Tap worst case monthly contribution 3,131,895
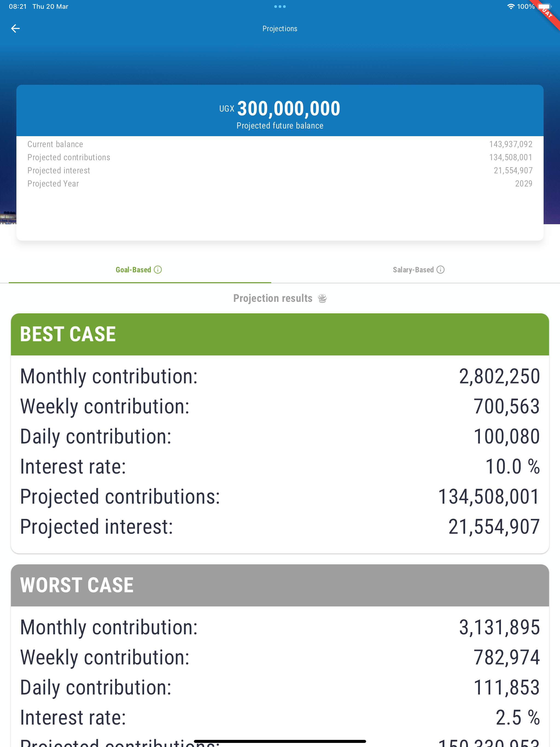This screenshot has height=747, width=560. pos(499,628)
